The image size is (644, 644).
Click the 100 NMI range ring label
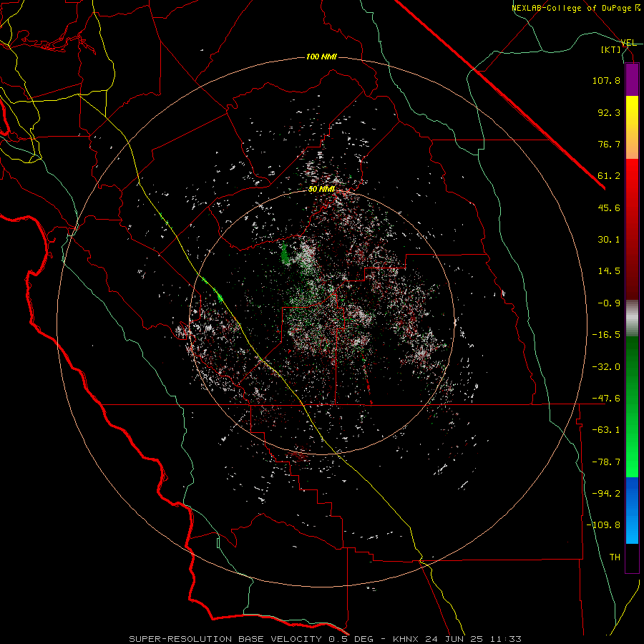pos(321,57)
